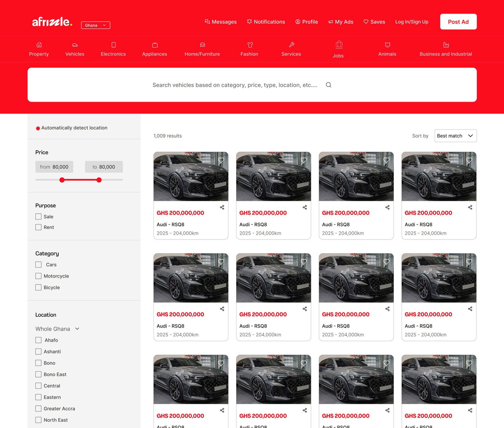Viewport: 504px width, 428px height.
Task: Open the Home/Furniture sofa icon
Action: [203, 45]
